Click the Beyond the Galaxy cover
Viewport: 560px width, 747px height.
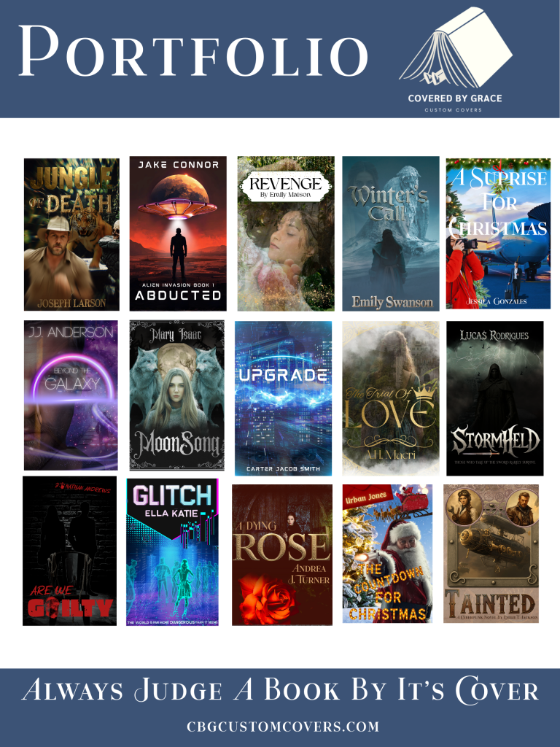71,395
